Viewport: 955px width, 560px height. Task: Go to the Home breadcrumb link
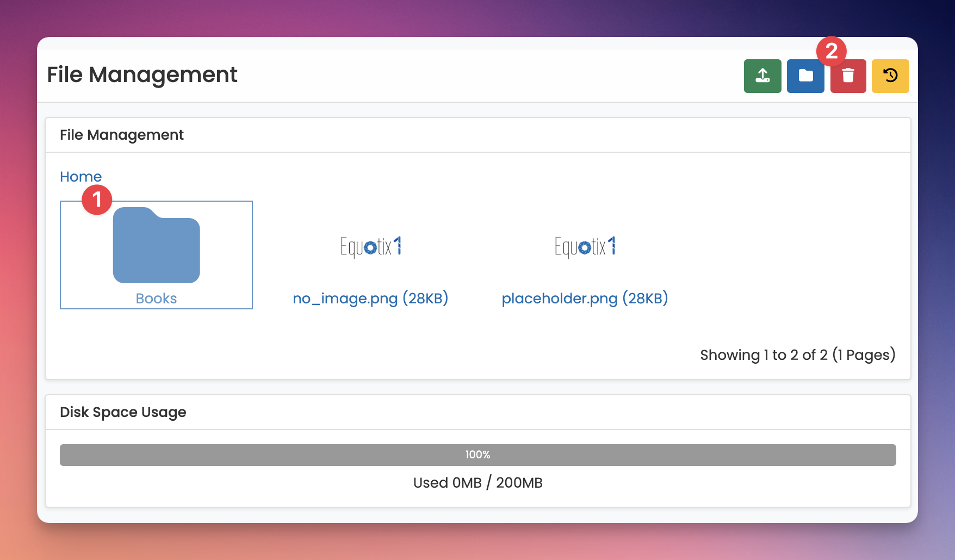(80, 177)
